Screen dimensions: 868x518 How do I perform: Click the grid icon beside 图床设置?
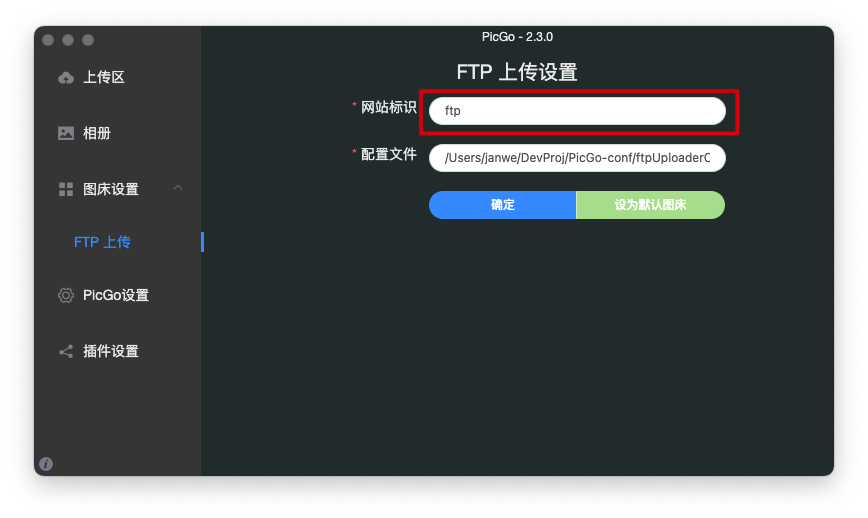coord(66,189)
